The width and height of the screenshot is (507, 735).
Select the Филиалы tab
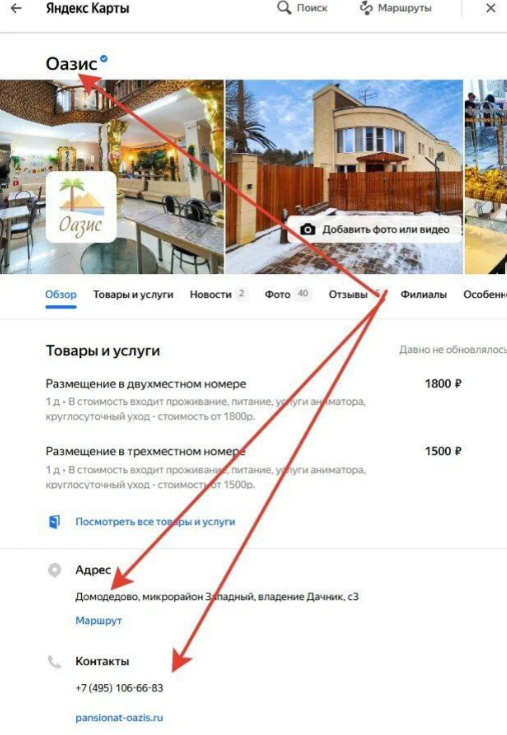423,294
